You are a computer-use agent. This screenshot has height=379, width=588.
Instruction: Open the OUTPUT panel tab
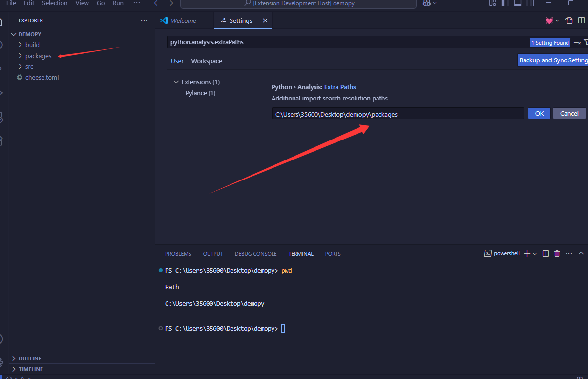click(x=213, y=254)
